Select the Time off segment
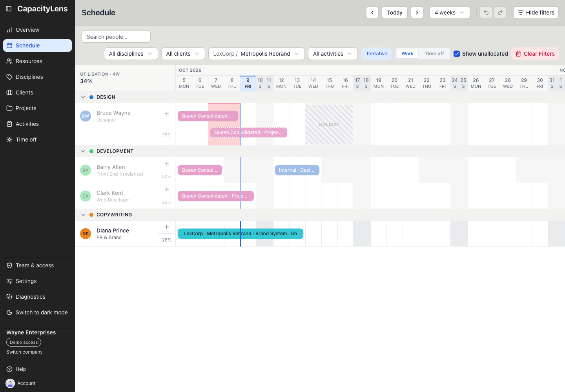This screenshot has height=392, width=565. [x=434, y=54]
